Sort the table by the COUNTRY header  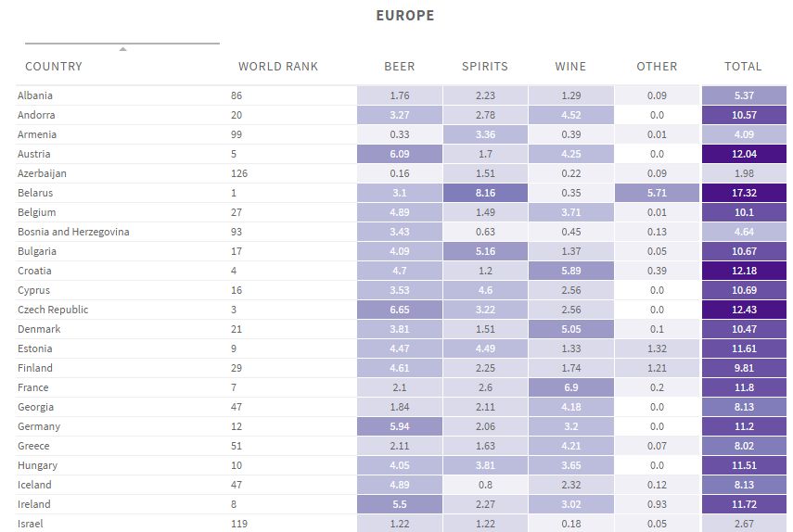point(54,67)
